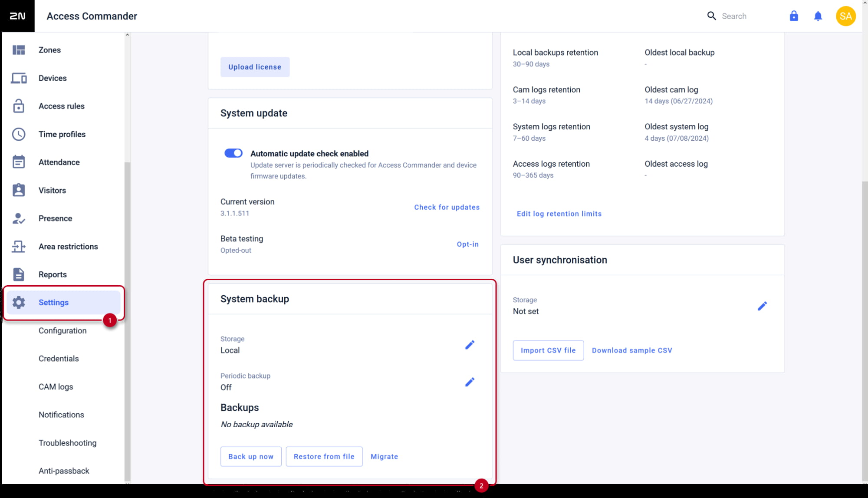Click Import CSV file button
868x498 pixels.
click(548, 350)
